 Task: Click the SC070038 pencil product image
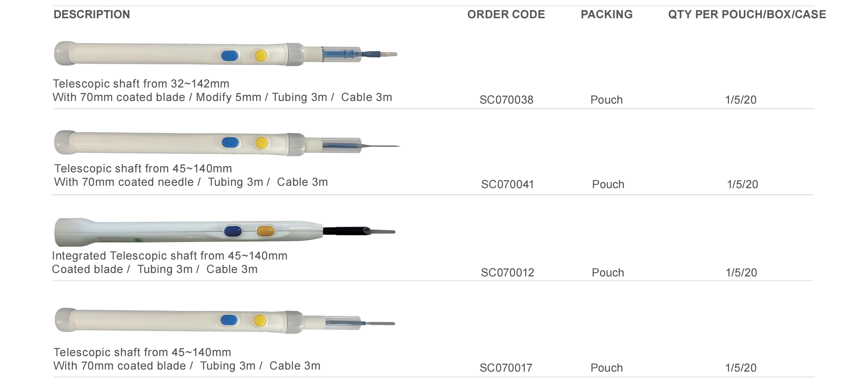226,54
